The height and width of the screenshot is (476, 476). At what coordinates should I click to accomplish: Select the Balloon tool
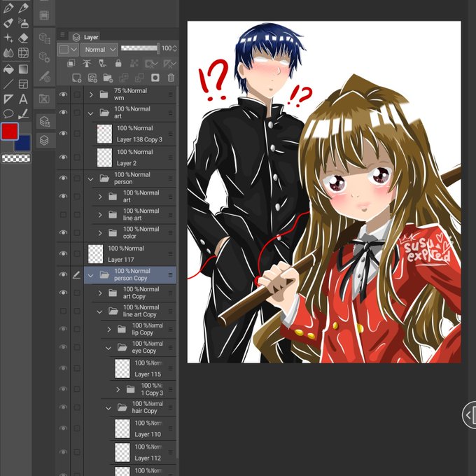coord(8,114)
